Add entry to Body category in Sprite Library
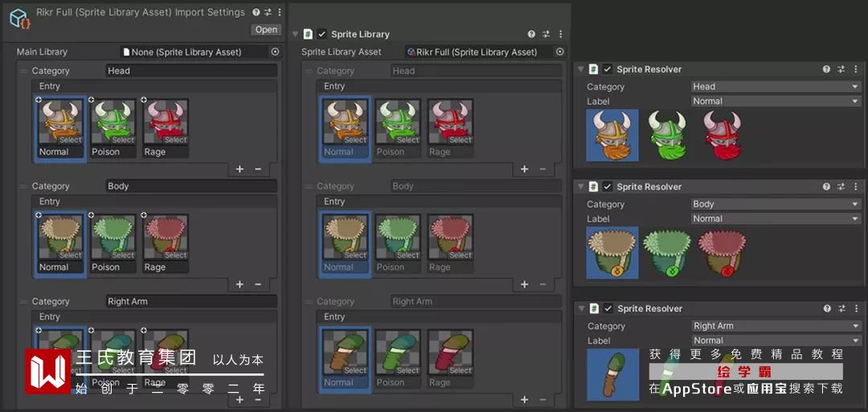This screenshot has height=412, width=868. pyautogui.click(x=524, y=284)
